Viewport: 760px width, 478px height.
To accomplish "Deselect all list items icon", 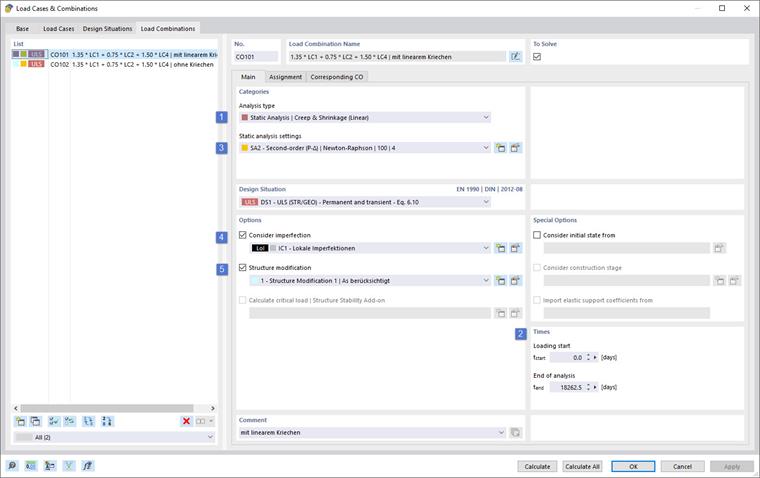I will coord(70,421).
